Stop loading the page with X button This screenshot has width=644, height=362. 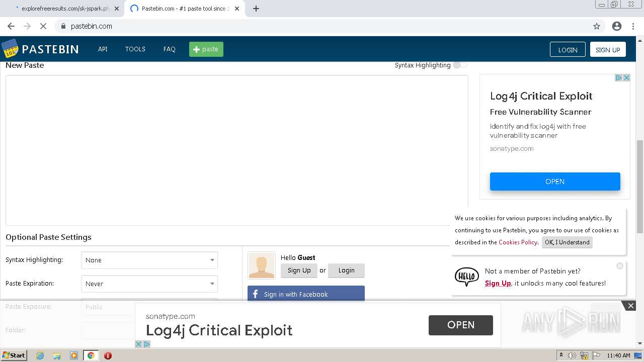[43, 26]
